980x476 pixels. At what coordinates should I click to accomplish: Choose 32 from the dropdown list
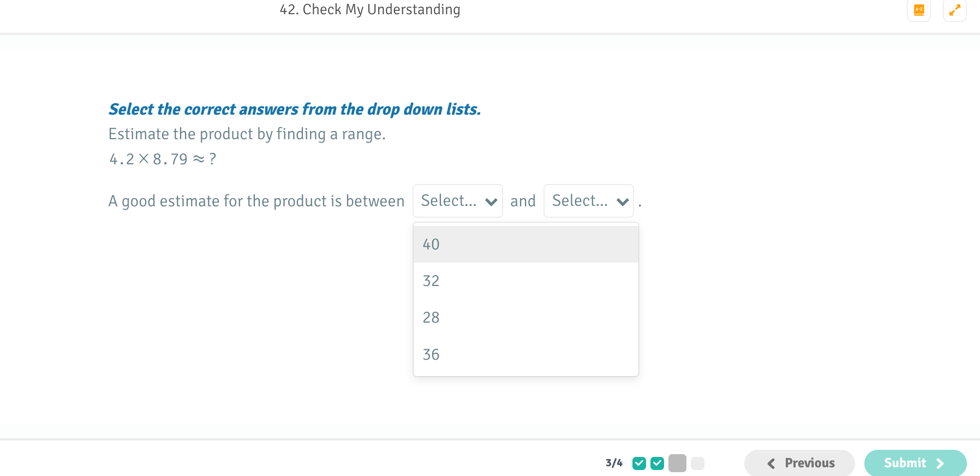pos(431,281)
